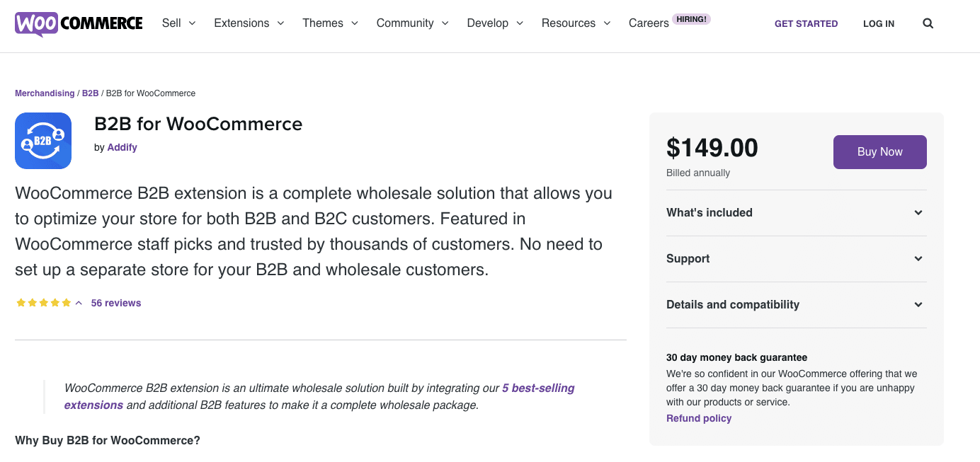Click the 'B2B for WooCommerce' product title
Screen dimensions: 980x462
point(198,125)
